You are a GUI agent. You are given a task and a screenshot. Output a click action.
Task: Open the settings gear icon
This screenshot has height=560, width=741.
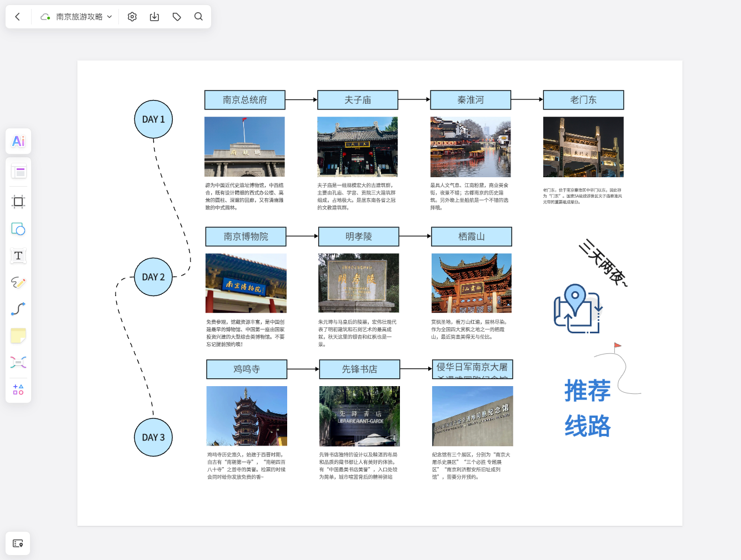tap(132, 17)
